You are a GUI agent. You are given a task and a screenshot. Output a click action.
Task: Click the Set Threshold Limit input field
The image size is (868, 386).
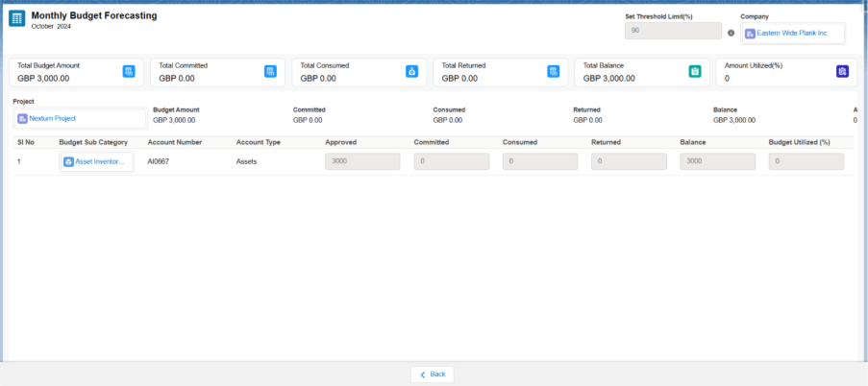pyautogui.click(x=673, y=32)
